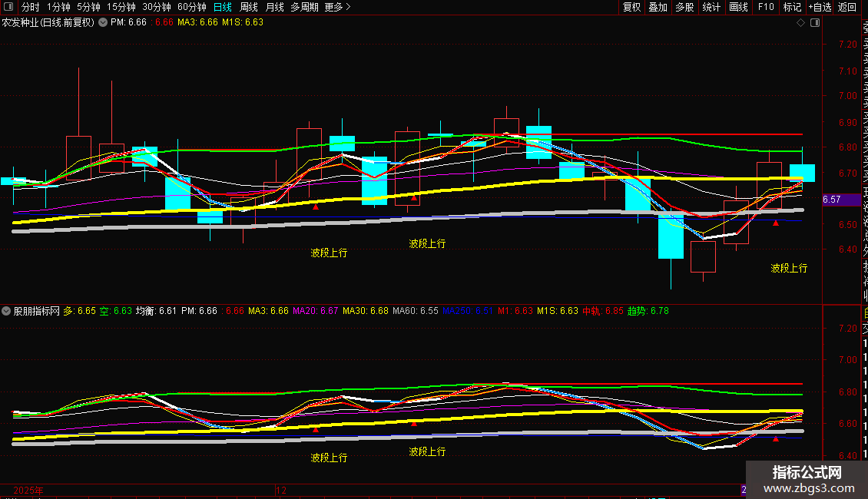The image size is (868, 499).
Task: Click the M1S: 6.63 value in main chart header
Action: click(x=243, y=23)
